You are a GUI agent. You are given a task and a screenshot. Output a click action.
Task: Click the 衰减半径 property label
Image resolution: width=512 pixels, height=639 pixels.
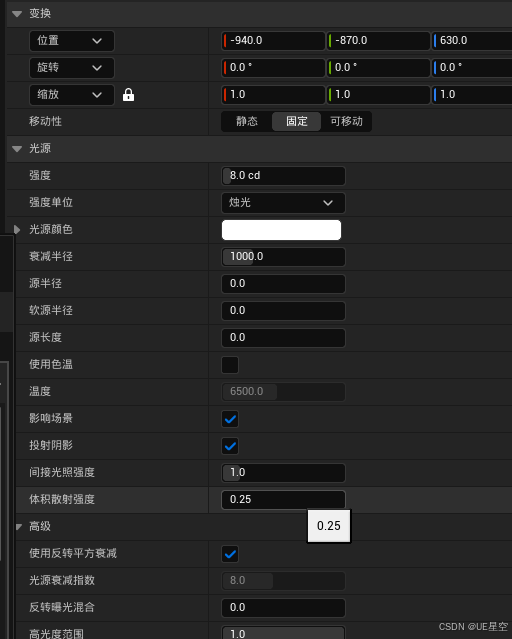51,257
